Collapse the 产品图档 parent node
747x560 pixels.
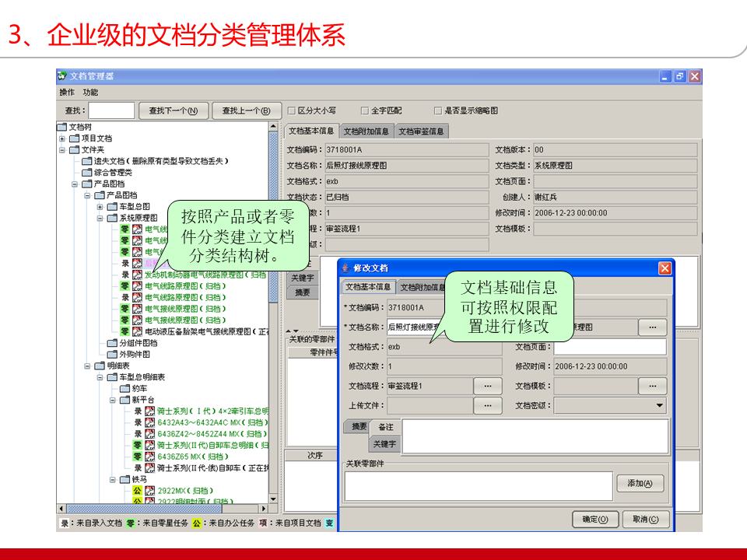tap(75, 184)
